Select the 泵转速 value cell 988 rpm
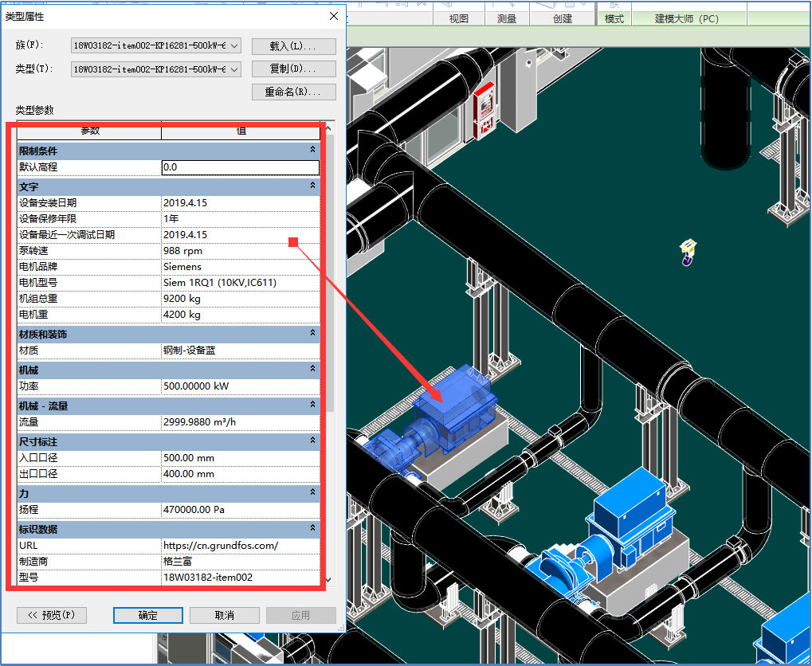The height and width of the screenshot is (666, 812). coord(240,251)
